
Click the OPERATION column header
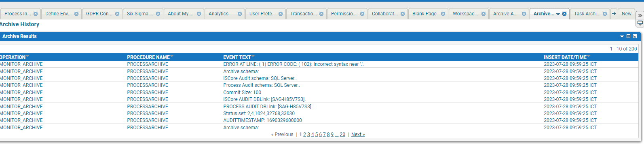click(x=13, y=57)
